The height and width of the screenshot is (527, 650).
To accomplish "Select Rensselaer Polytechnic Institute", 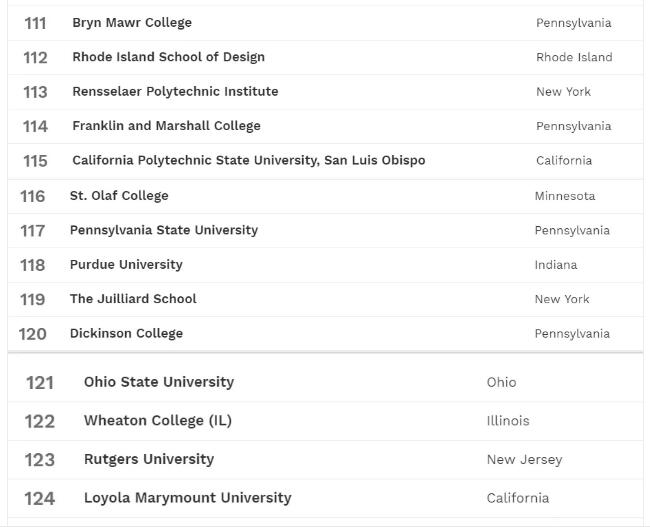I will click(175, 91).
